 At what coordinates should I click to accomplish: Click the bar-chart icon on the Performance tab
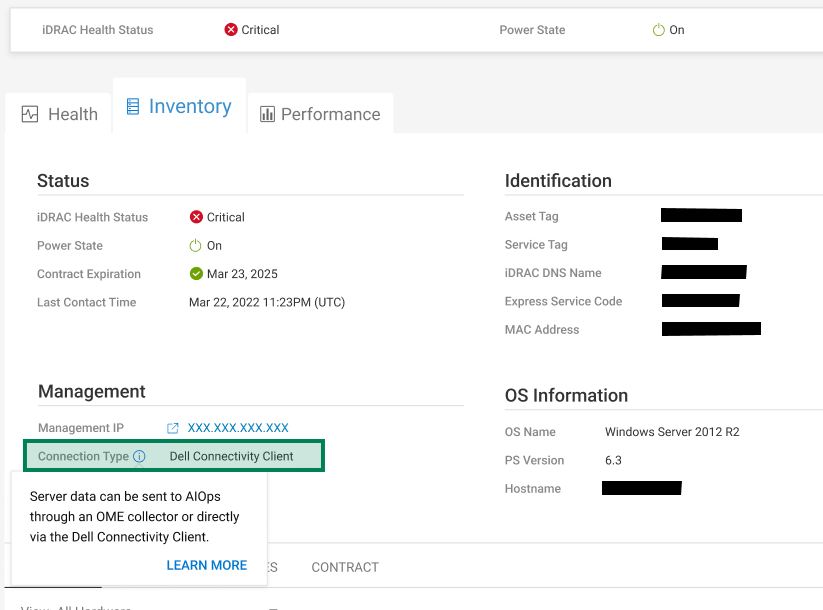(268, 114)
